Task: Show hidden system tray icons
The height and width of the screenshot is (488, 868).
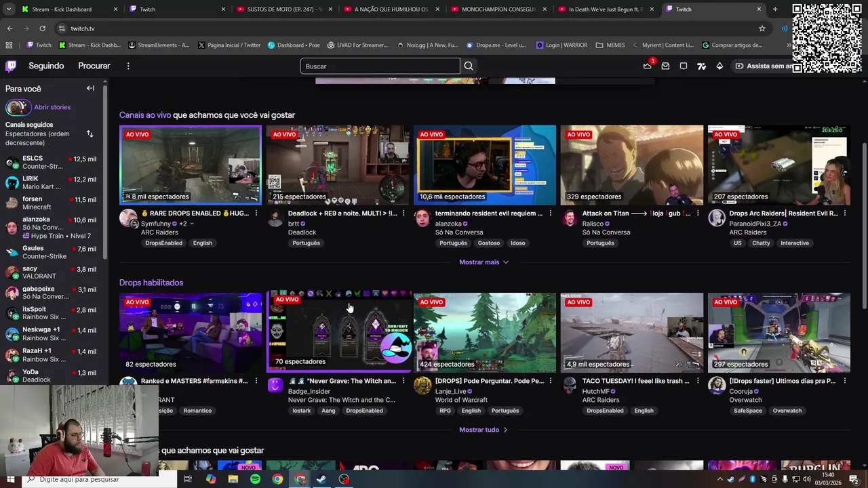Action: 719,479
